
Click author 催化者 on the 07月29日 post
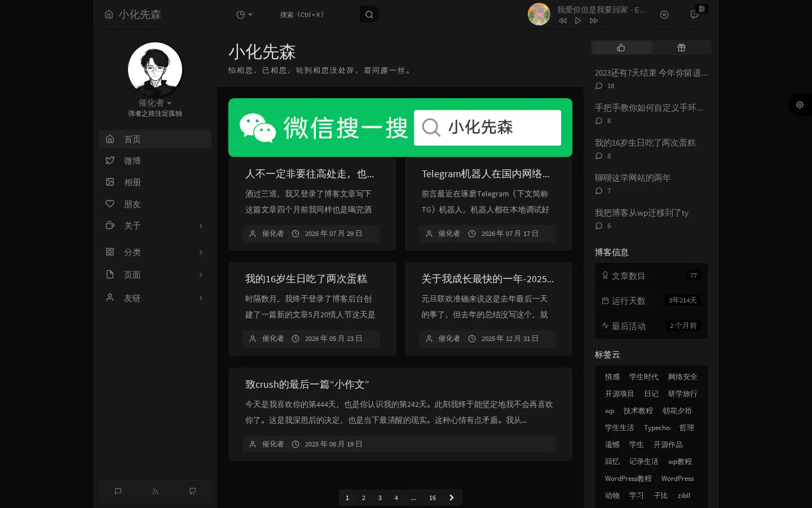coord(273,234)
